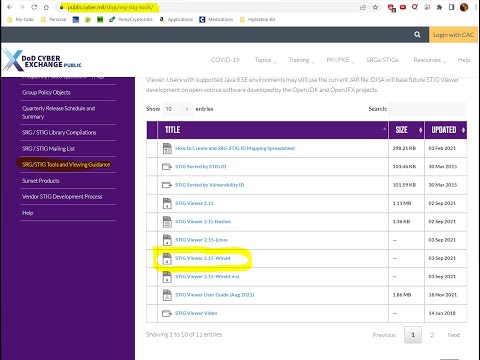This screenshot has height=360, width=480.
Task: Sort the table by the TITLE column
Action: [x=273, y=130]
